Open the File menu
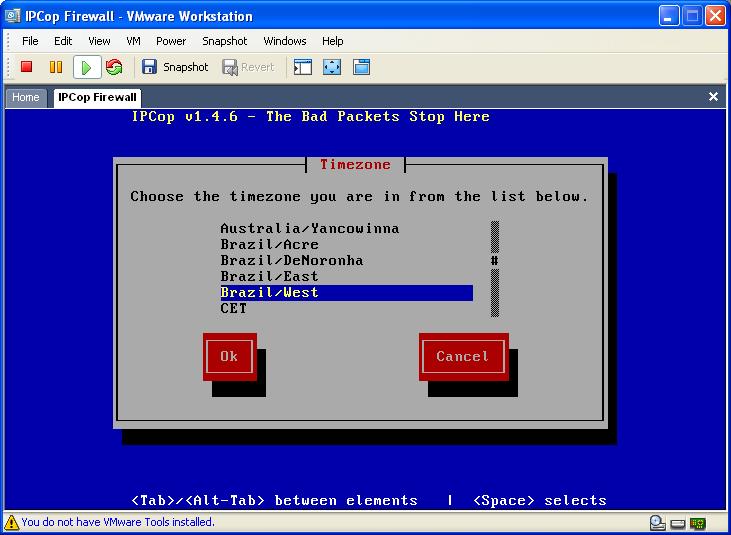Viewport: 731px width, 535px height. click(x=30, y=41)
